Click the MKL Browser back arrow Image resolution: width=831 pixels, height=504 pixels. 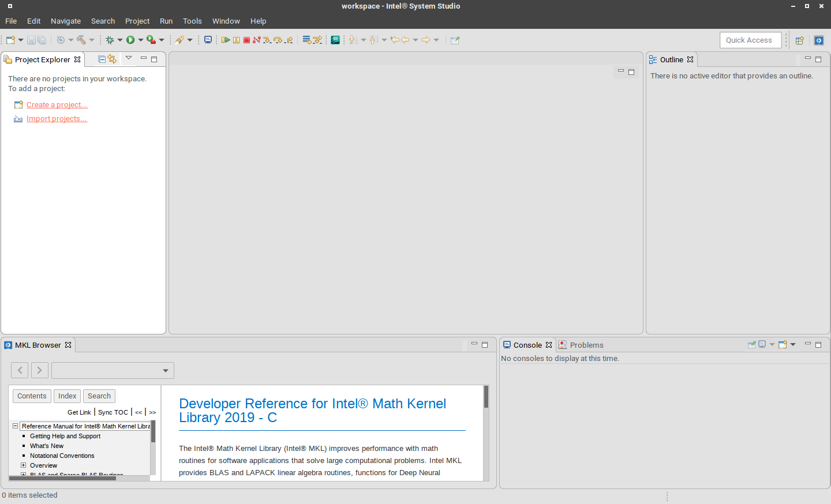(x=20, y=370)
